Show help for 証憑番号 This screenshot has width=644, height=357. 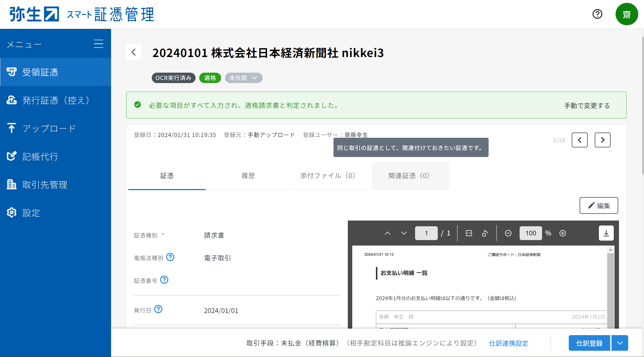click(x=164, y=280)
